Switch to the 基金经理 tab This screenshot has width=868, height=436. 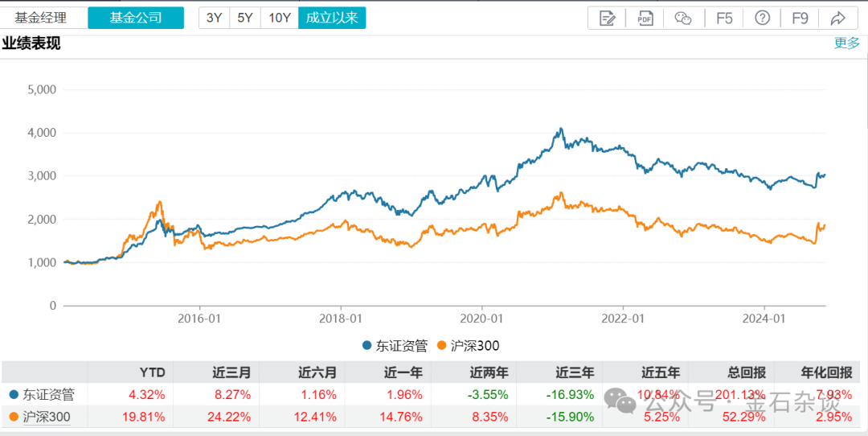point(41,18)
